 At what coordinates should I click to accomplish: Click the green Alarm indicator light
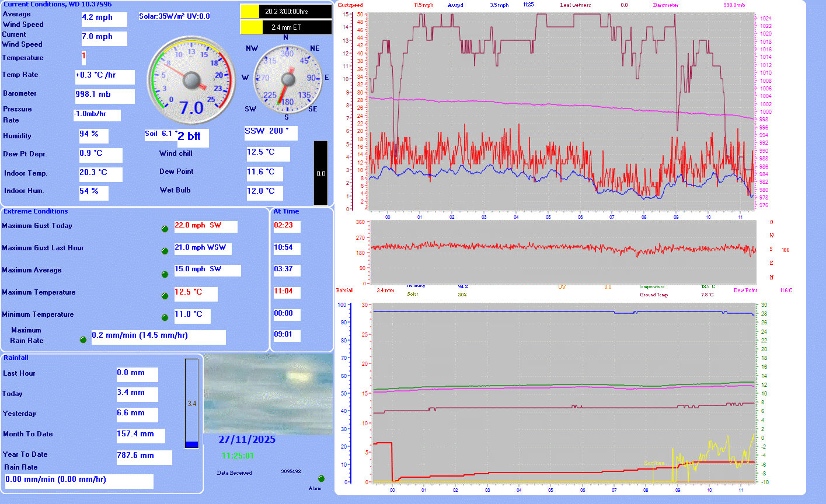coord(321,479)
